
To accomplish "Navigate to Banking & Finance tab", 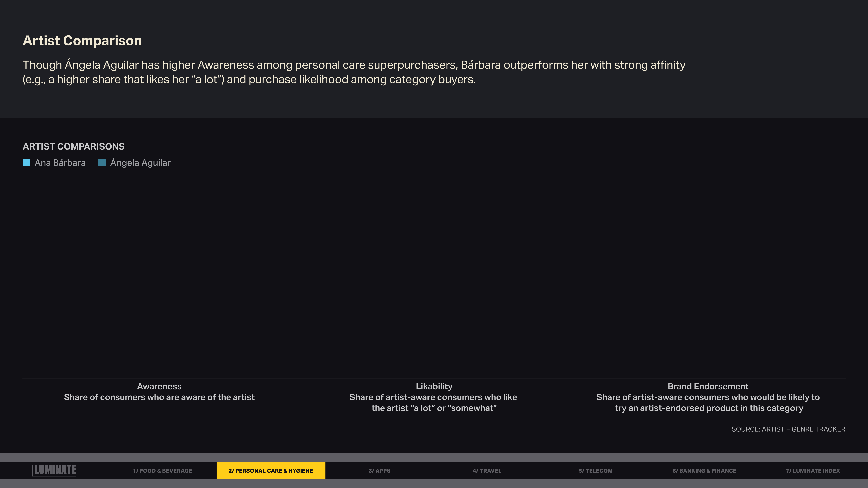I will pos(704,470).
